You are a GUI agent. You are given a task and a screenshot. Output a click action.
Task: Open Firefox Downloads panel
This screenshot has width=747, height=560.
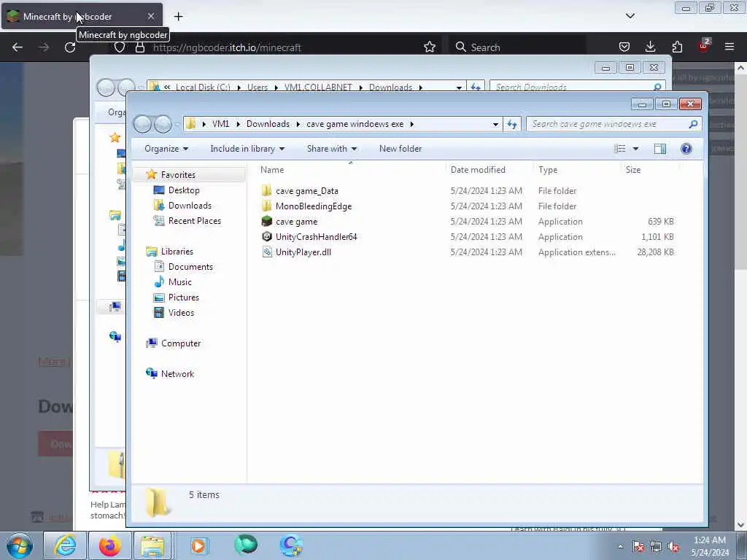click(650, 47)
